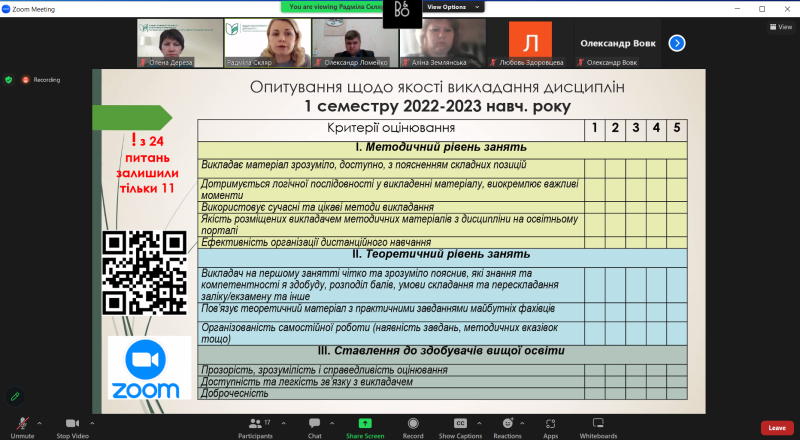Leave the meeting
Viewport: 800px width, 440px height.
tap(777, 428)
